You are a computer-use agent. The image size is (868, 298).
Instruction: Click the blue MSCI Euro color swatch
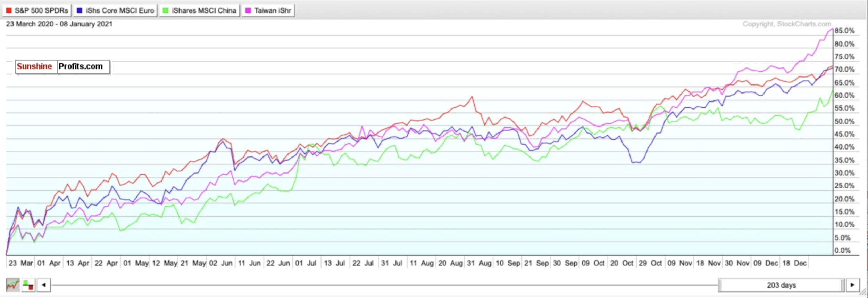click(x=80, y=10)
